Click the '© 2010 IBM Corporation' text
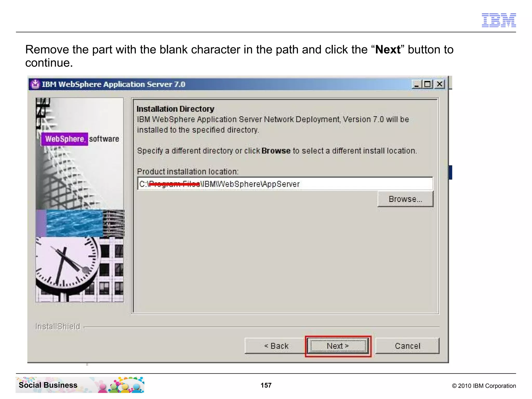 pyautogui.click(x=484, y=386)
